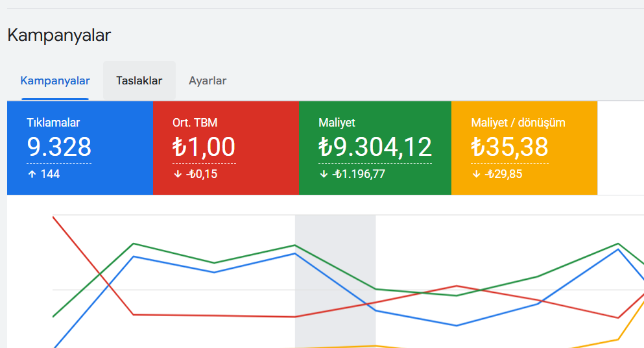Click the Maliyet label on green card
Image resolution: width=644 pixels, height=348 pixels.
pos(337,122)
